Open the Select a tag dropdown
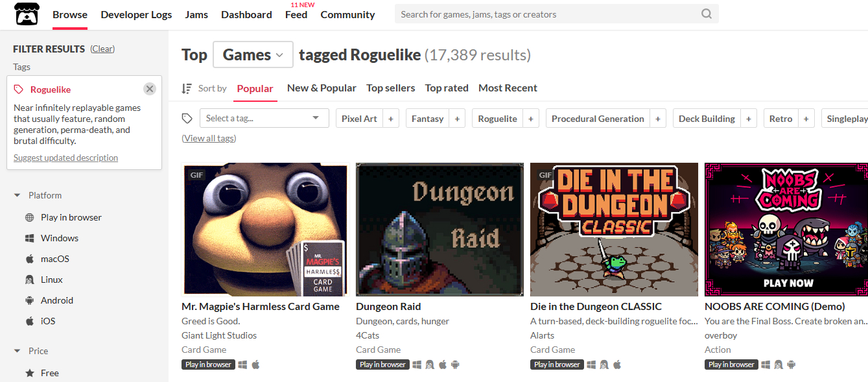This screenshot has width=868, height=382. click(263, 118)
